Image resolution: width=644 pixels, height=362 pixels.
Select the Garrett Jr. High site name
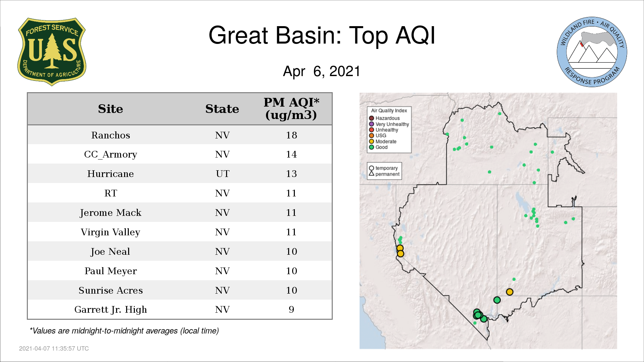click(x=111, y=310)
